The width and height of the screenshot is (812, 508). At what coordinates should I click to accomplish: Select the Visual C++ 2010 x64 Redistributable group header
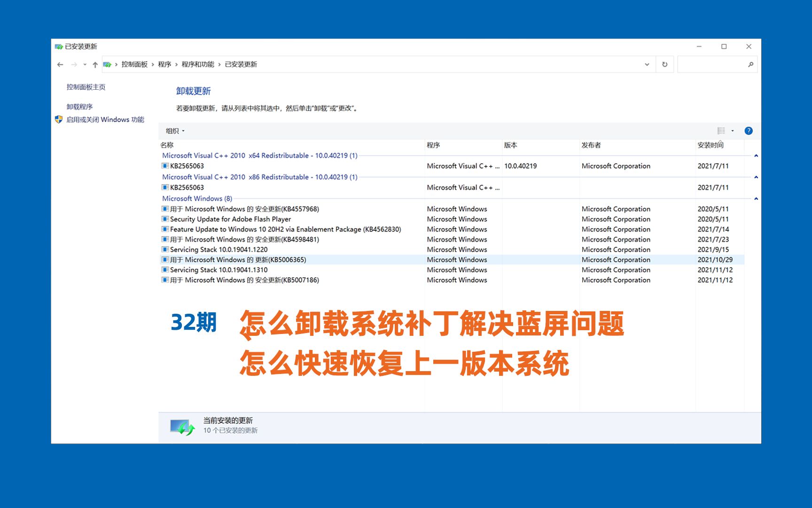click(x=260, y=156)
